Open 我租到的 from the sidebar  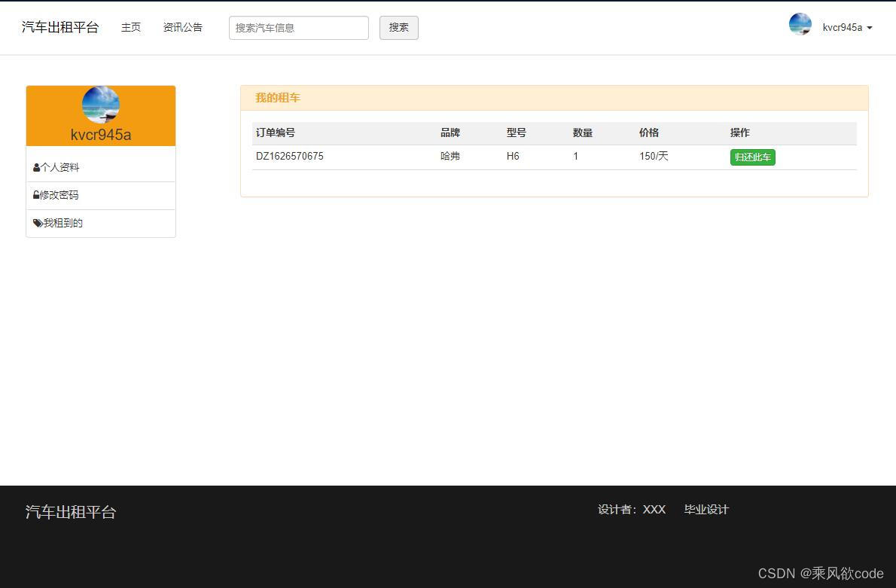tap(62, 223)
